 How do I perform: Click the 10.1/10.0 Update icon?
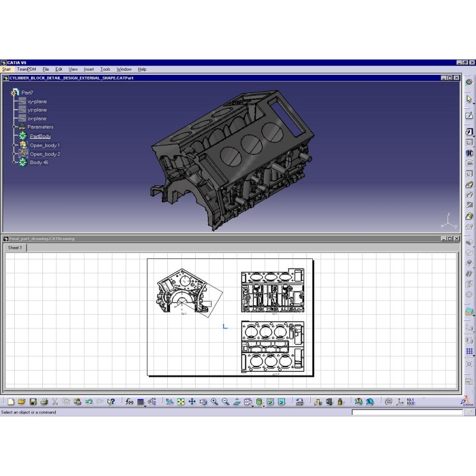[411, 402]
